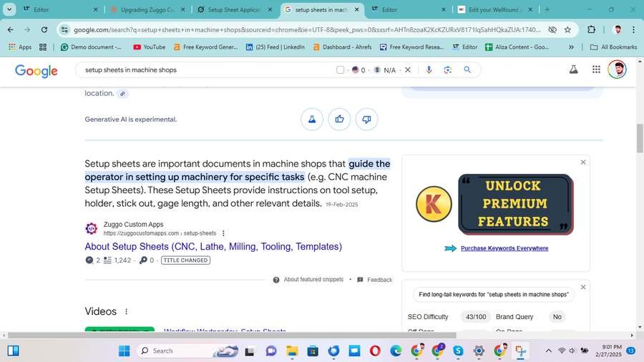Click the browser back arrow
Viewport: 644px width, 362px height.
pyautogui.click(x=10, y=29)
